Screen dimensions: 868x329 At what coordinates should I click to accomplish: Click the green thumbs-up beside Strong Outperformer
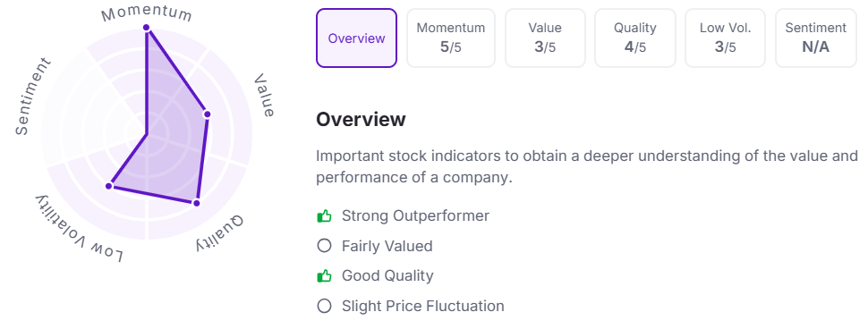point(324,215)
